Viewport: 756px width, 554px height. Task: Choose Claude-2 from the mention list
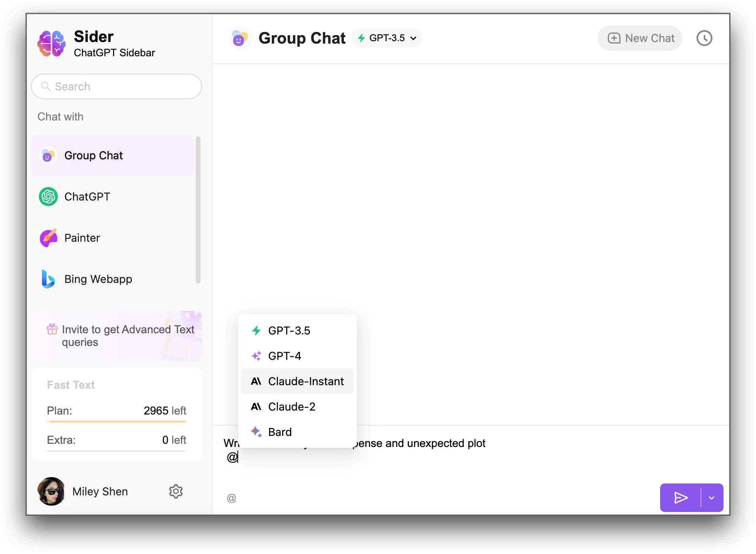coord(297,407)
